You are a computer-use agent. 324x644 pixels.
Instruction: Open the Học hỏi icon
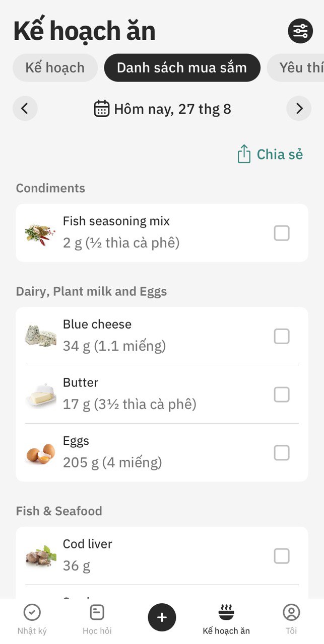point(97,612)
